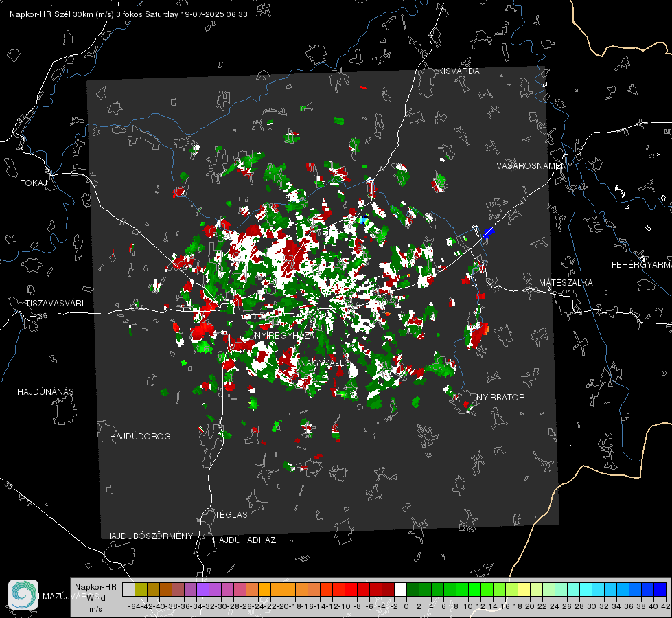Select the MÁTÉSZALKA label
Viewport: 672px width, 618px height.
tap(566, 282)
